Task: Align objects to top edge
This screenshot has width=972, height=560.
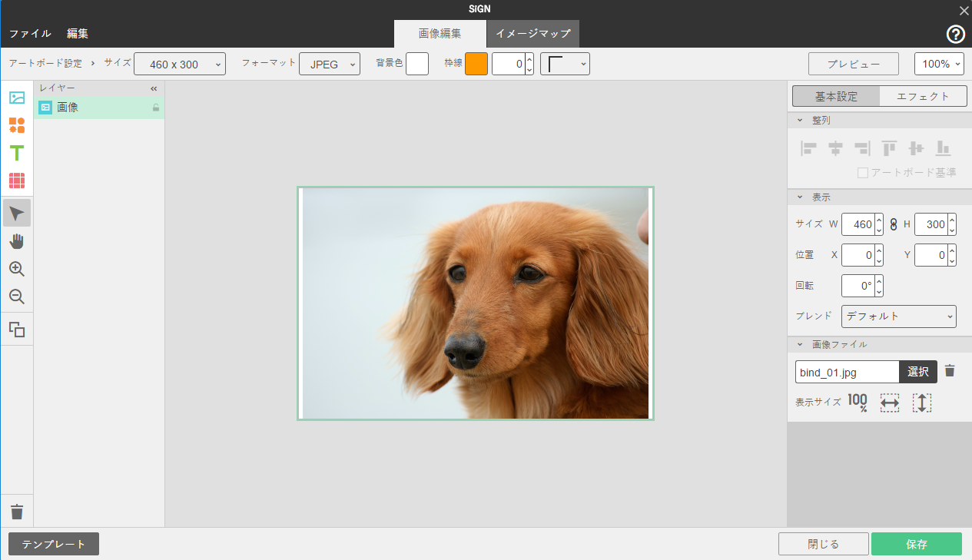Action: tap(889, 148)
